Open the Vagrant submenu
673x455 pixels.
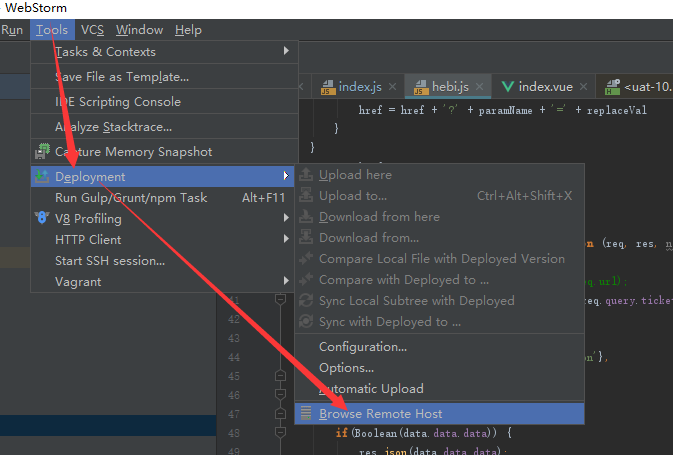(x=162, y=282)
